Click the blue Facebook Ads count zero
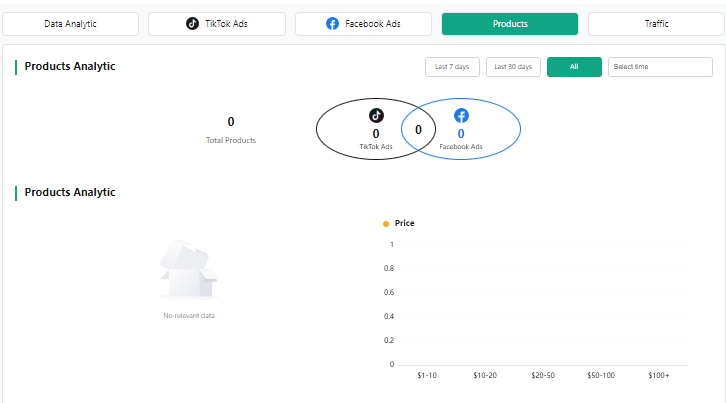Viewport: 726px width, 403px height. click(461, 134)
